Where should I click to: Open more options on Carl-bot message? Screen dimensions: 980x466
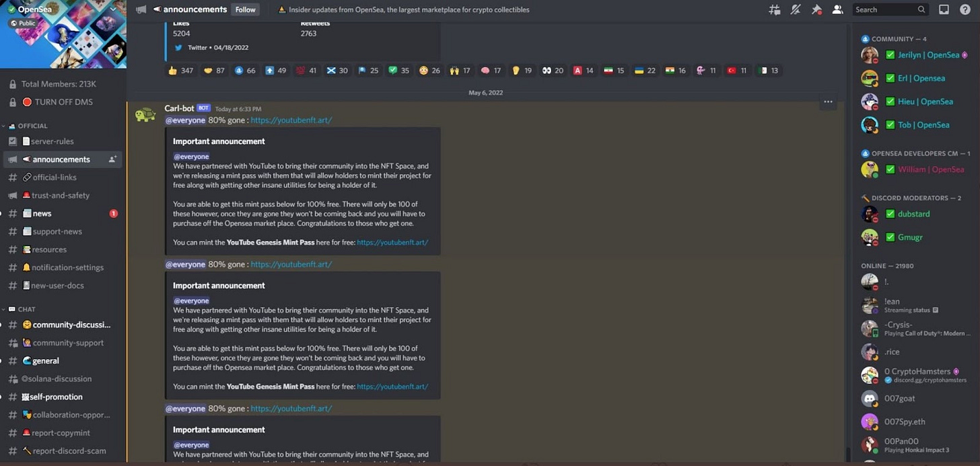point(828,102)
